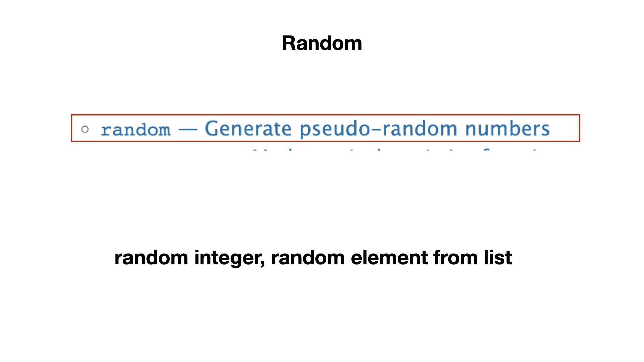644x362 pixels.
Task: Click the word 'Generate' in the link
Action: pos(248,129)
